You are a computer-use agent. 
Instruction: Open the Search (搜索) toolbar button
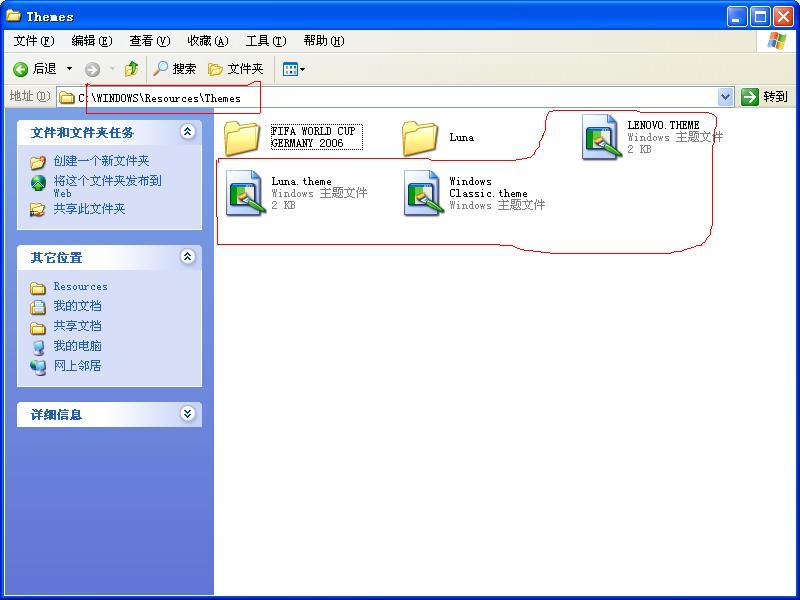[x=174, y=68]
